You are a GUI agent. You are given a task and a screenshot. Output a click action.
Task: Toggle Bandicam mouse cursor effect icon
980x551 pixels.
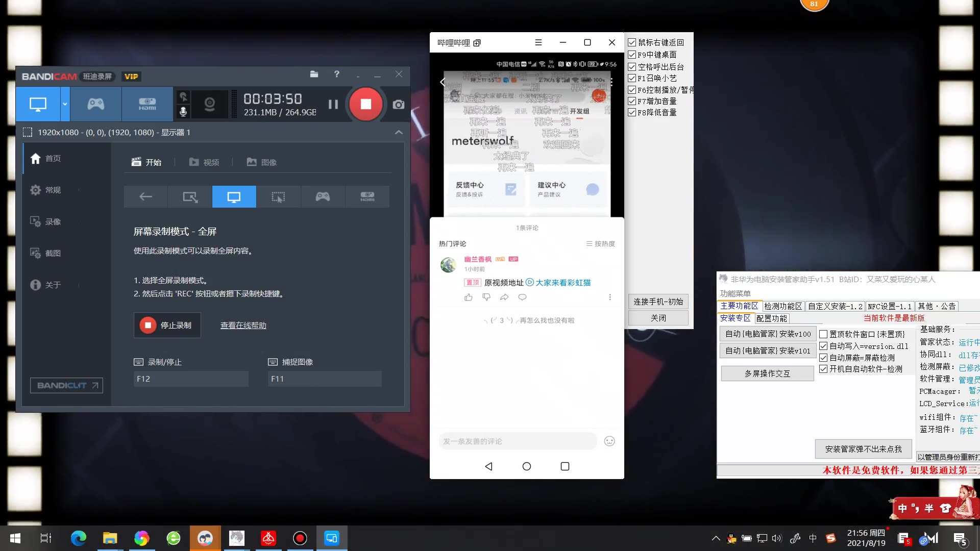(x=183, y=96)
